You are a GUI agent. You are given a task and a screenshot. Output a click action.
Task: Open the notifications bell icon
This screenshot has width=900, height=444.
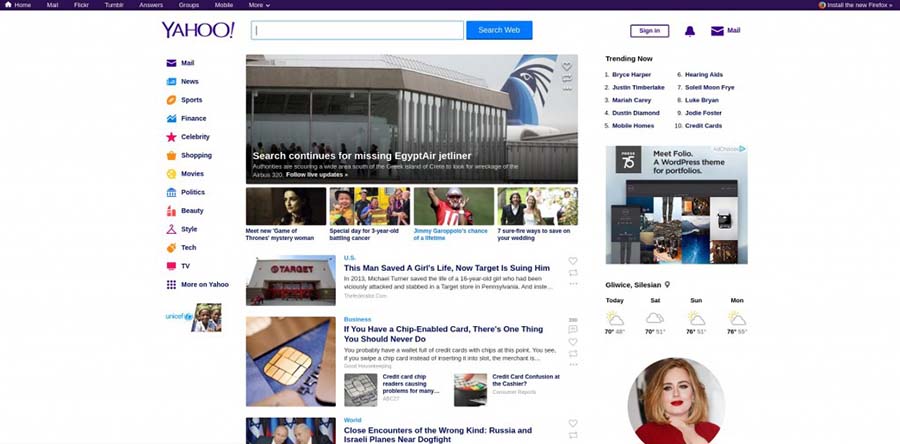point(689,31)
